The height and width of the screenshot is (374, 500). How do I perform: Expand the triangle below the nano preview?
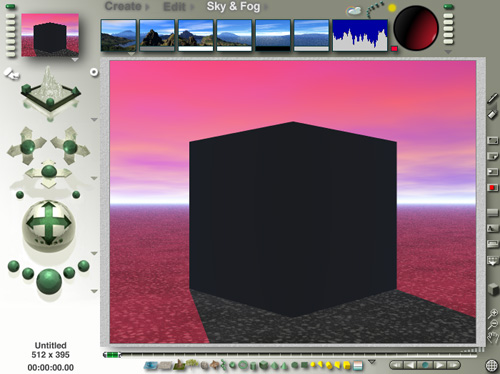click(x=75, y=60)
